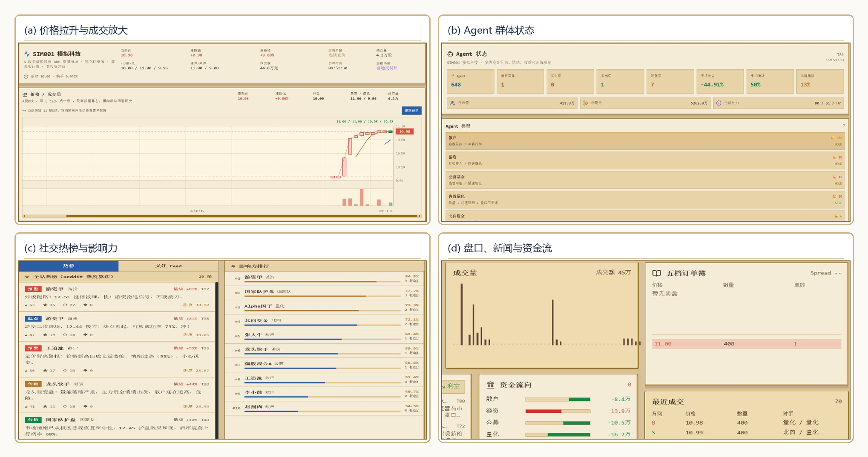Click the right arrow of chart scrollbar
Image resolution: width=868 pixels, height=457 pixels.
pos(420,216)
